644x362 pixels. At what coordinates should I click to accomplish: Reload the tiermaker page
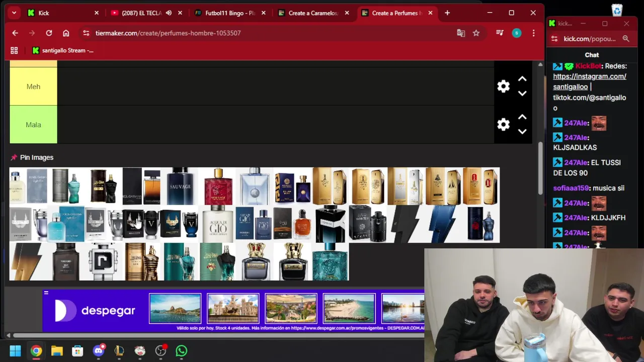[49, 33]
